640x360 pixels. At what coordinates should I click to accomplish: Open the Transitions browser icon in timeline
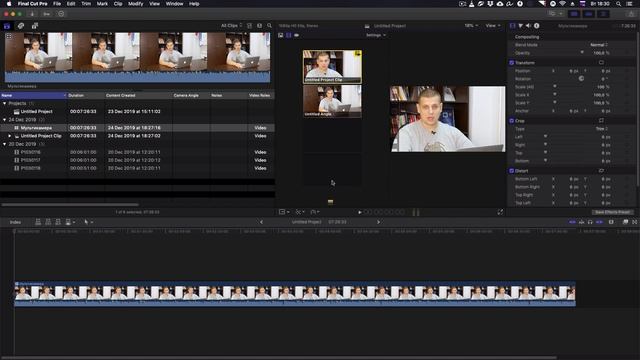635,222
